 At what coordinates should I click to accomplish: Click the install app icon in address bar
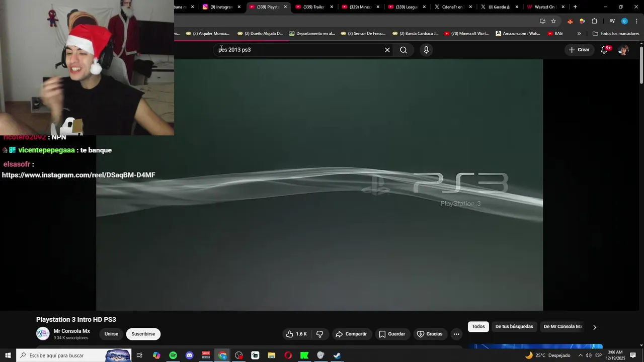(542, 21)
